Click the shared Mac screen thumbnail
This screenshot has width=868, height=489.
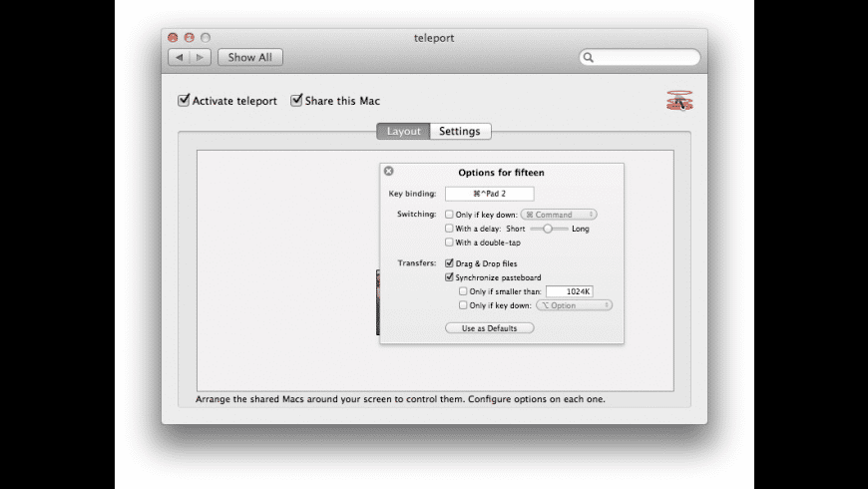coord(378,302)
